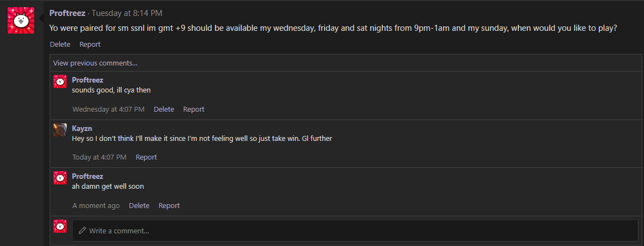644x246 pixels.
Task: Open Proftreez username link on main post
Action: (x=67, y=13)
